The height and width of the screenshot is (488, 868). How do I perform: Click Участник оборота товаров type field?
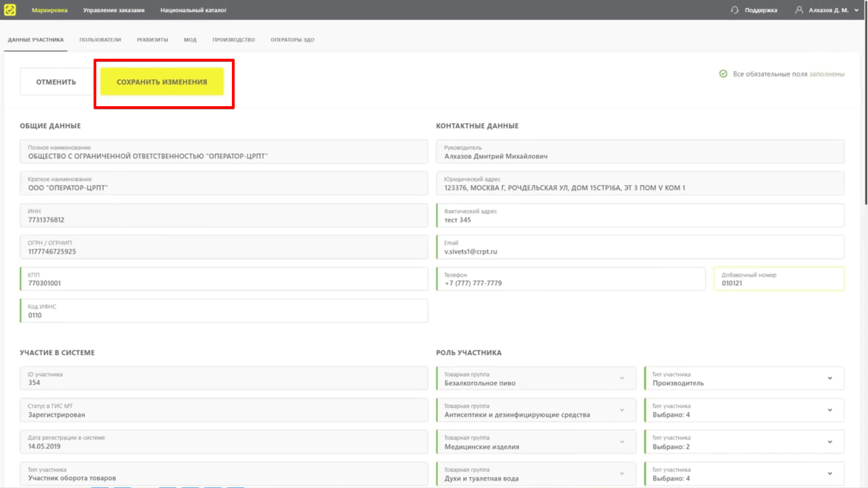click(224, 474)
